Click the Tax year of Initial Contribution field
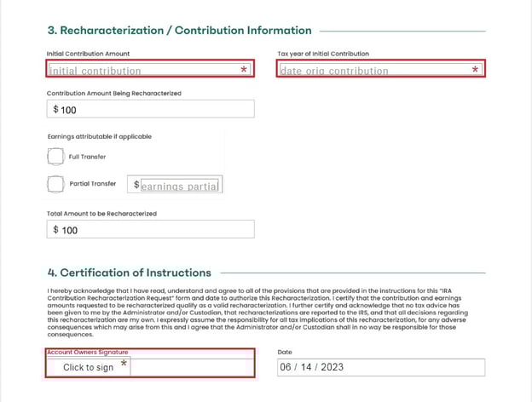 click(x=381, y=68)
